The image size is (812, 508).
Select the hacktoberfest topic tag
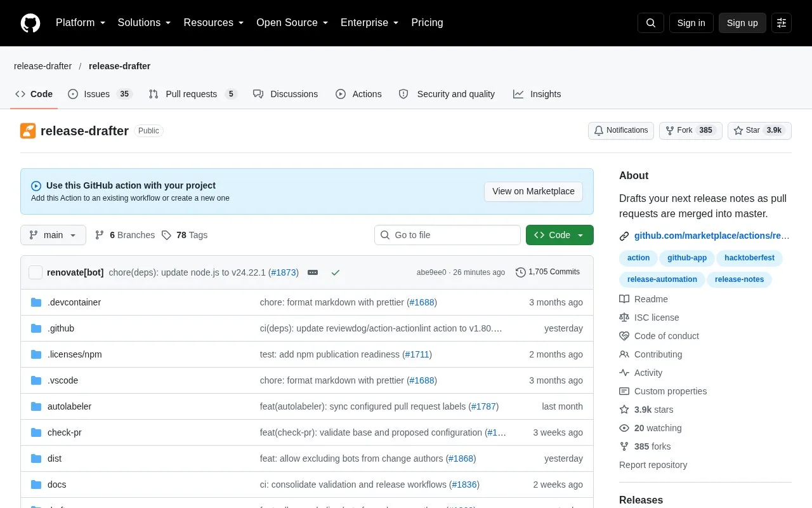coord(750,258)
